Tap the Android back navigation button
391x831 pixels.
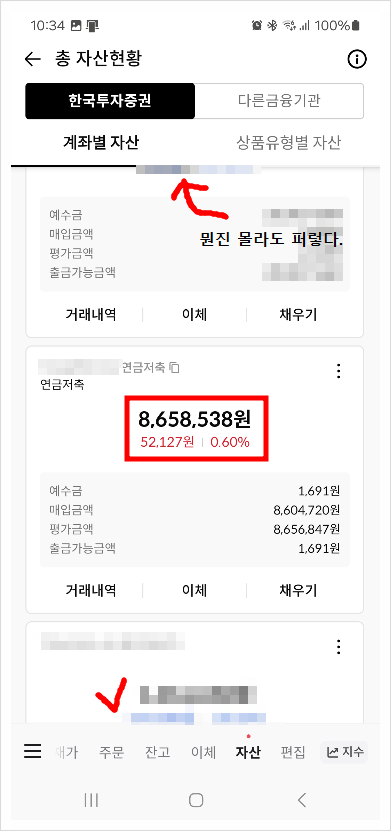point(302,800)
